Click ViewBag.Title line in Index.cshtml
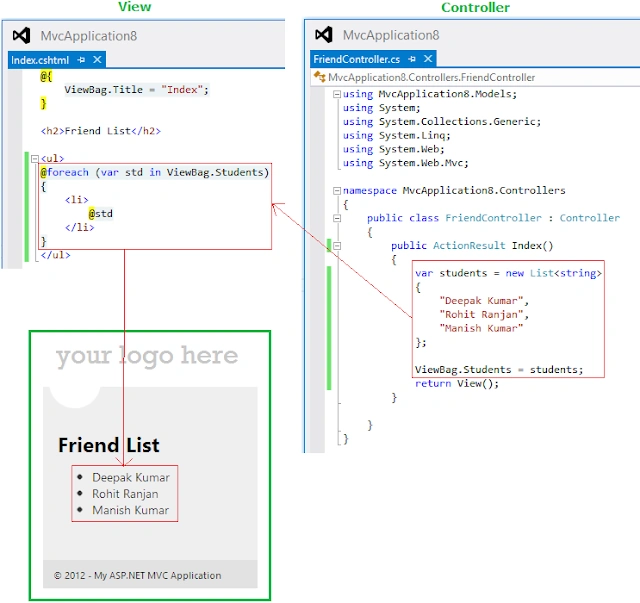 point(136,90)
